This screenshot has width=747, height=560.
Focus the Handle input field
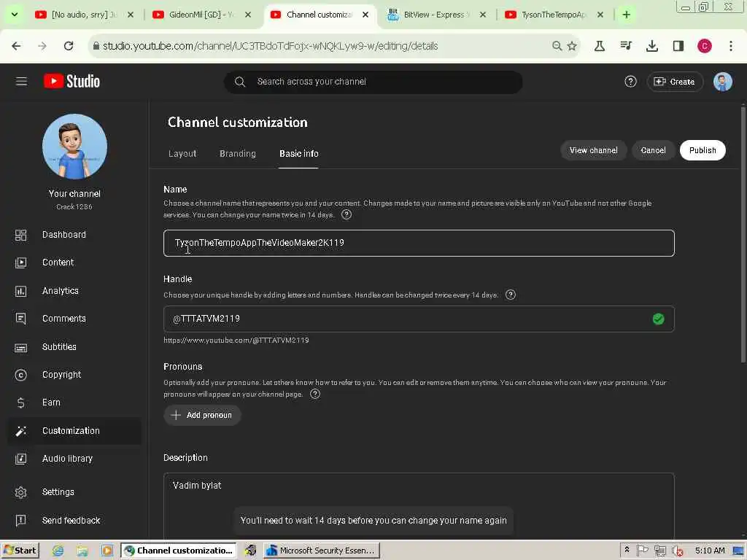pyautogui.click(x=419, y=319)
